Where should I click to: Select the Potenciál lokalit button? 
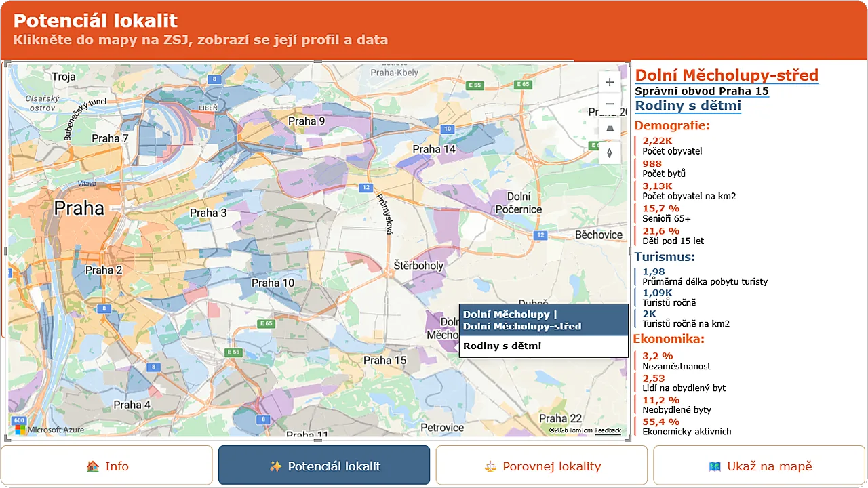pos(324,466)
